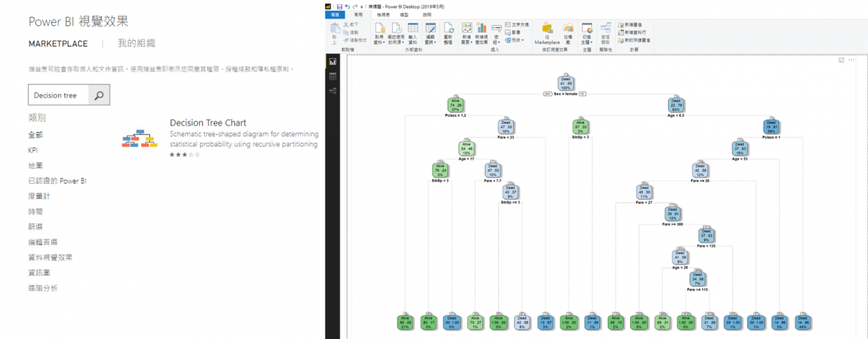Expand the 新增頁面 dropdown arrow

point(471,43)
